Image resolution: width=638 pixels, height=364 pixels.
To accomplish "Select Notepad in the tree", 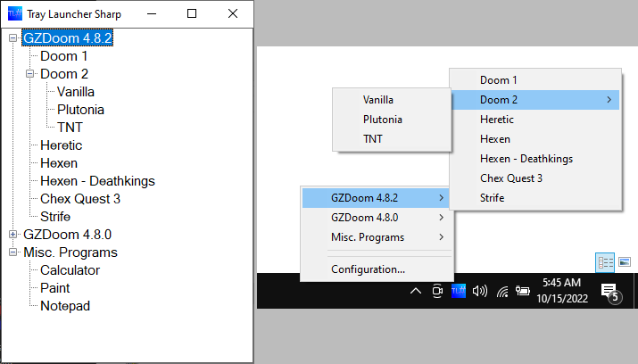I will (65, 306).
